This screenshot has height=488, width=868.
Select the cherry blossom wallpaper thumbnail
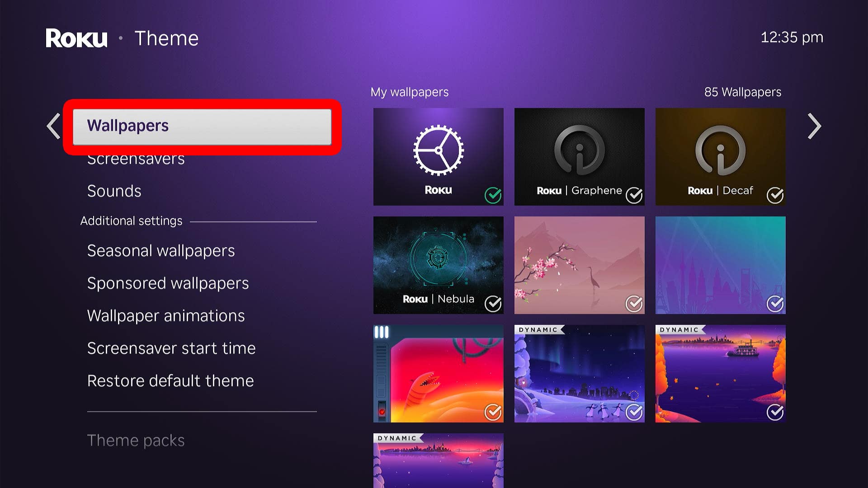580,265
